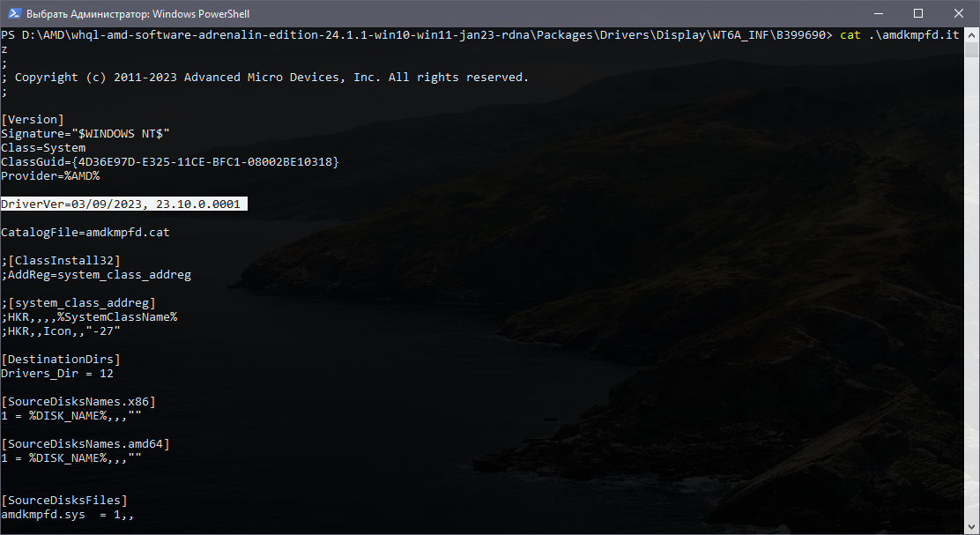Screen dimensions: 980x535
Task: Click the ;[system_class_addreg] line
Action: [x=78, y=302]
